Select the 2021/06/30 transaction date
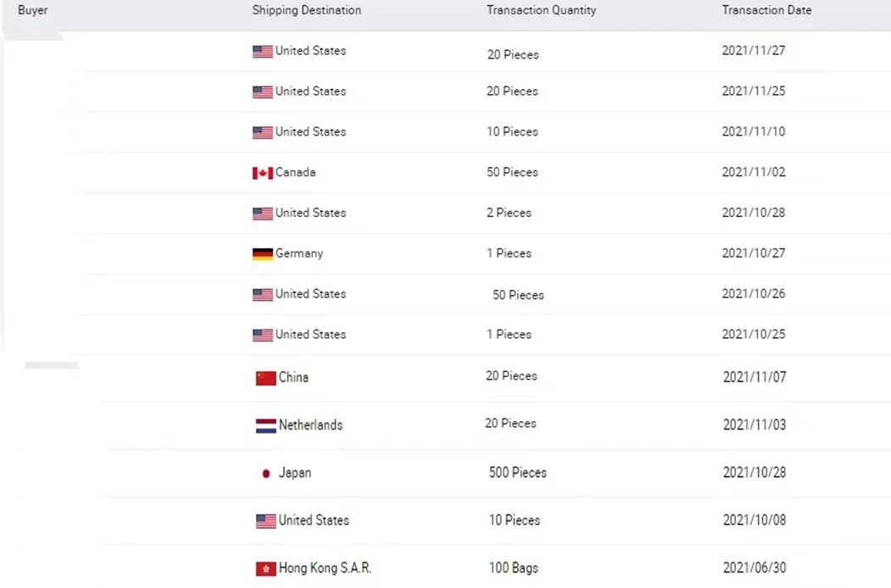The image size is (891, 588). tap(755, 569)
